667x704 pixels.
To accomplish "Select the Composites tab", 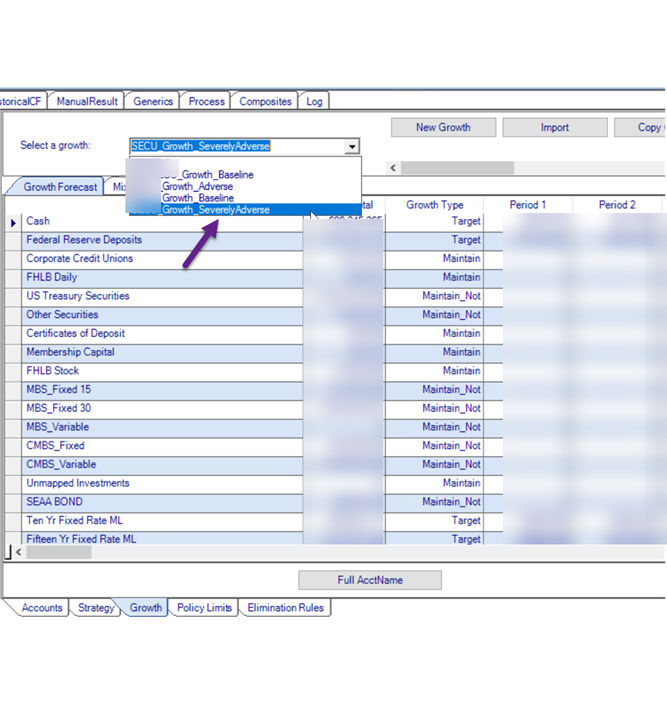I will click(265, 101).
